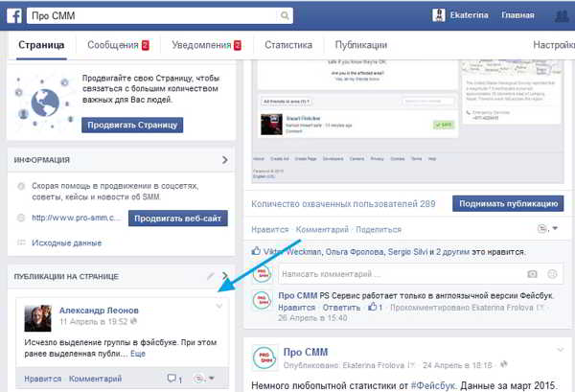Click Комментарий under the reach count
Screen dimensions: 575x392
pyautogui.click(x=322, y=230)
